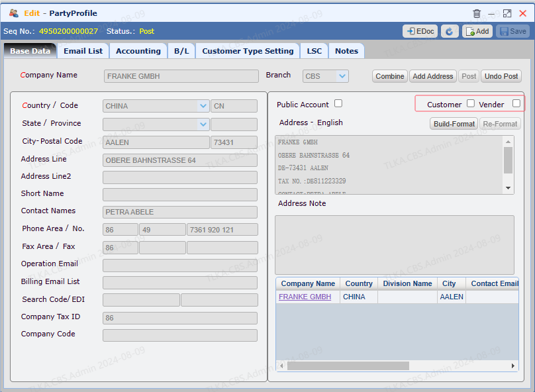Click the Re-Format button
The height and width of the screenshot is (392, 535).
coord(500,124)
